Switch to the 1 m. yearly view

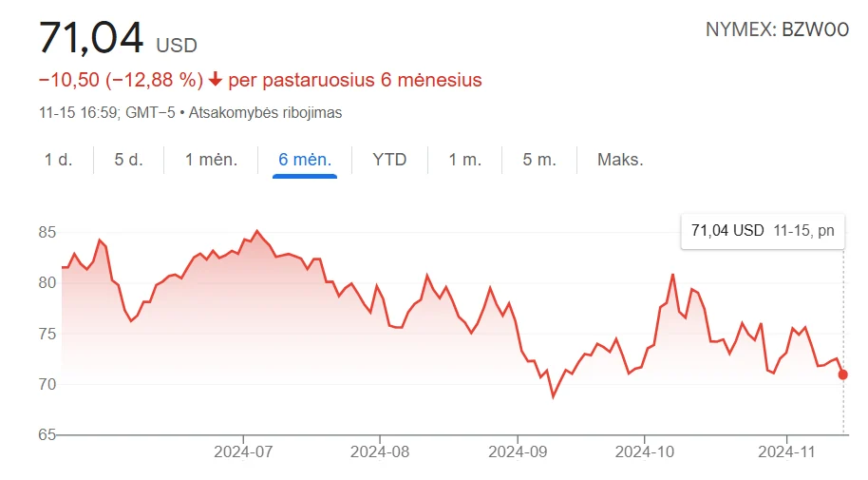[464, 160]
